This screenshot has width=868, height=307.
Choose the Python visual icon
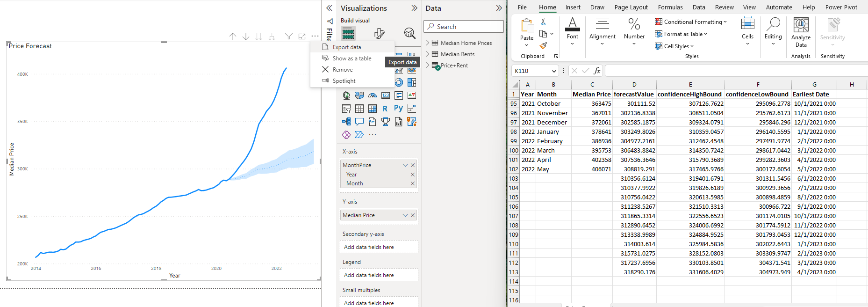tap(398, 109)
